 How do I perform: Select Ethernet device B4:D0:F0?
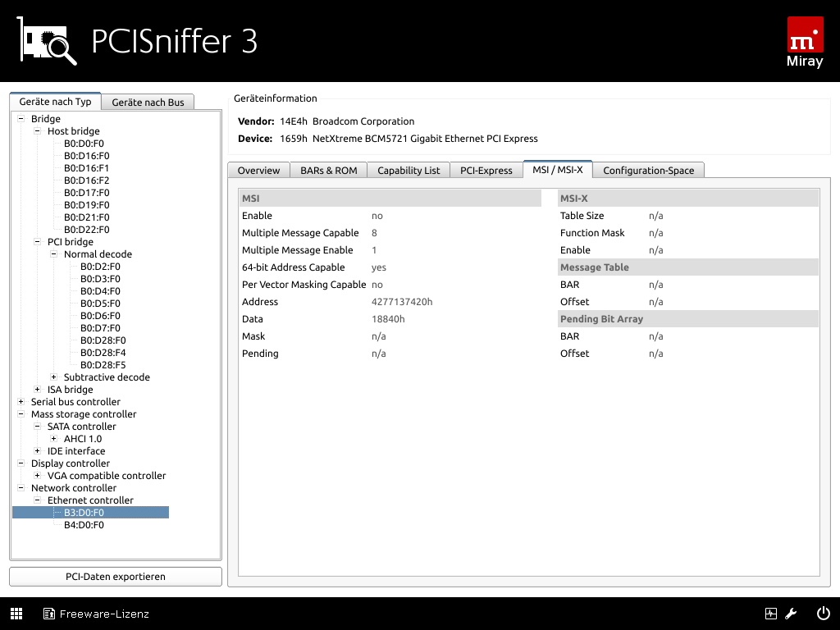pos(84,525)
